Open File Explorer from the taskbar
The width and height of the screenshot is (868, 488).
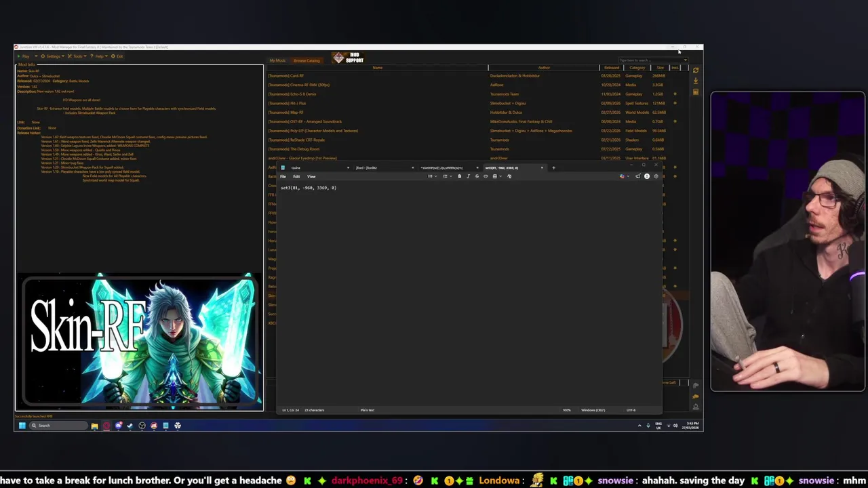[x=95, y=426]
